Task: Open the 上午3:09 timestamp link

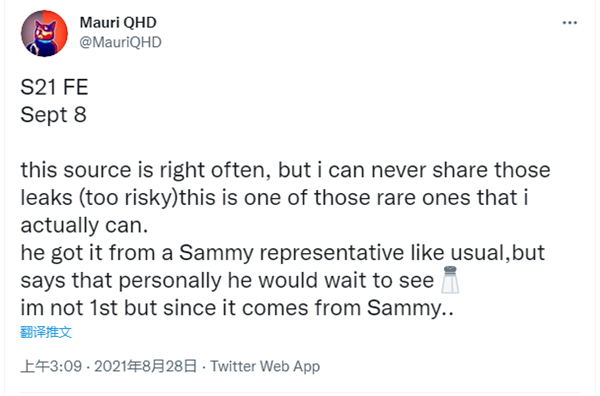Action: (x=51, y=366)
